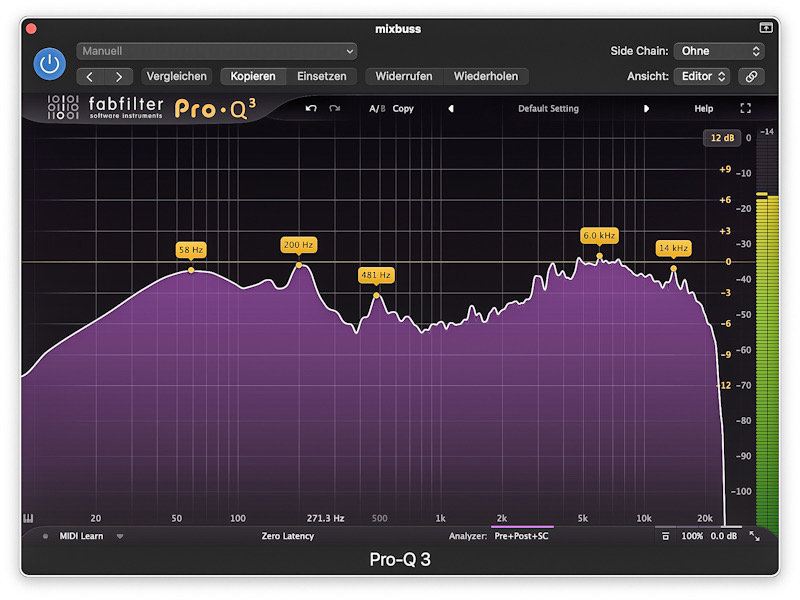Click the -14 meter peak readout
The width and height of the screenshot is (800, 600).
tap(767, 132)
